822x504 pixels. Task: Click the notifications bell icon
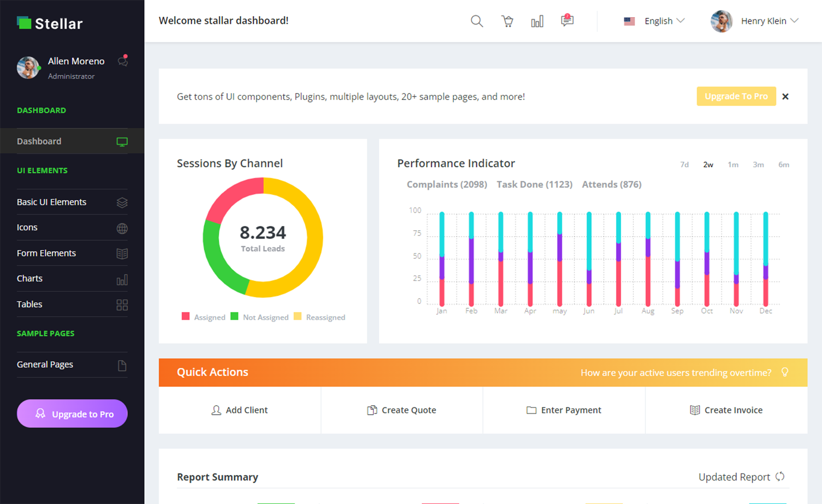(566, 20)
